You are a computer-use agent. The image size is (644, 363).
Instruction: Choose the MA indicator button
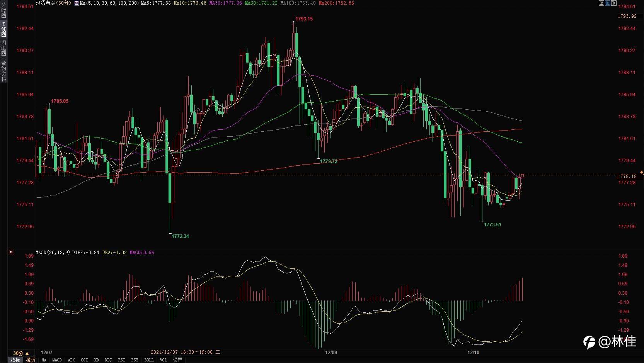click(x=44, y=360)
